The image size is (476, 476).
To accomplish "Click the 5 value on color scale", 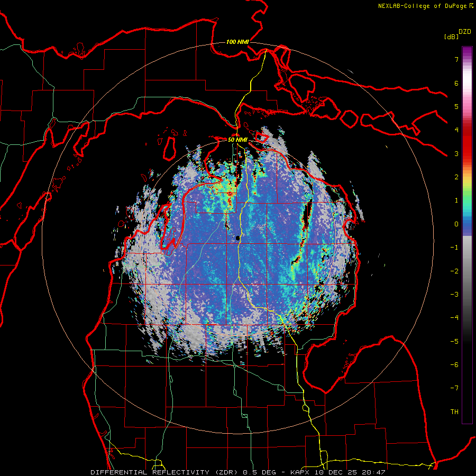I will [x=456, y=106].
